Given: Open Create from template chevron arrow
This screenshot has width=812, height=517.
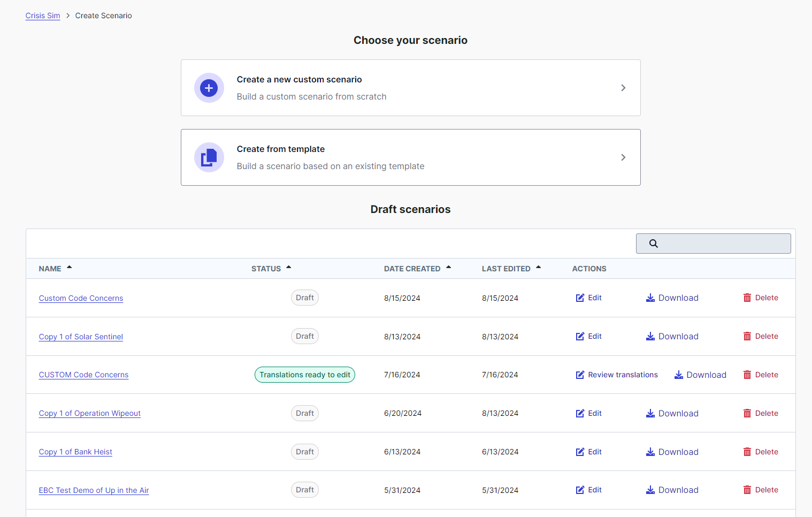Looking at the screenshot, I should point(623,157).
